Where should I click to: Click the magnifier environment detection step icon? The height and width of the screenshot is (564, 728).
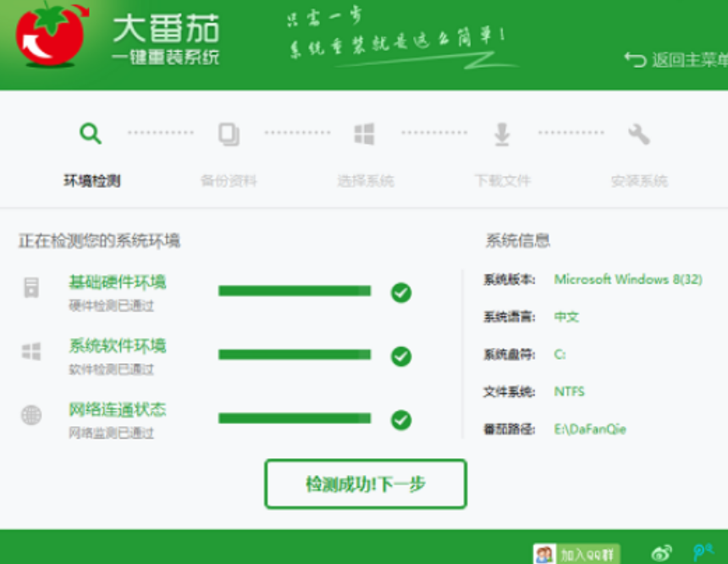point(91,134)
